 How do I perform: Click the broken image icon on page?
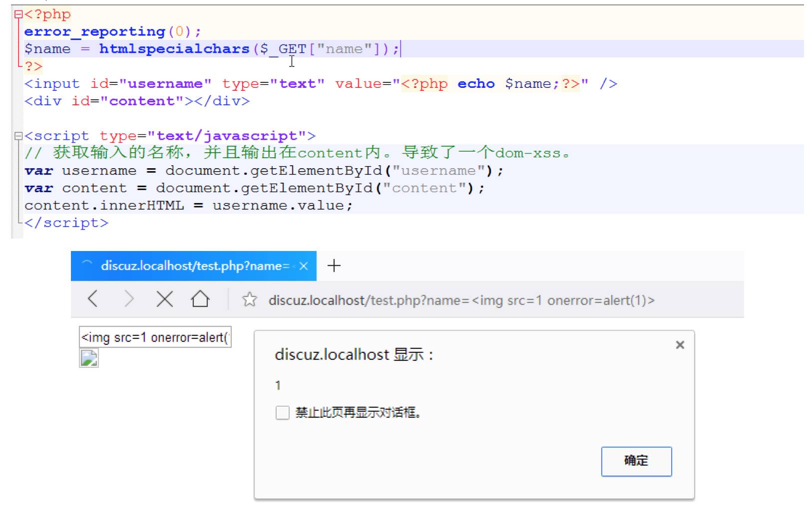coord(89,358)
